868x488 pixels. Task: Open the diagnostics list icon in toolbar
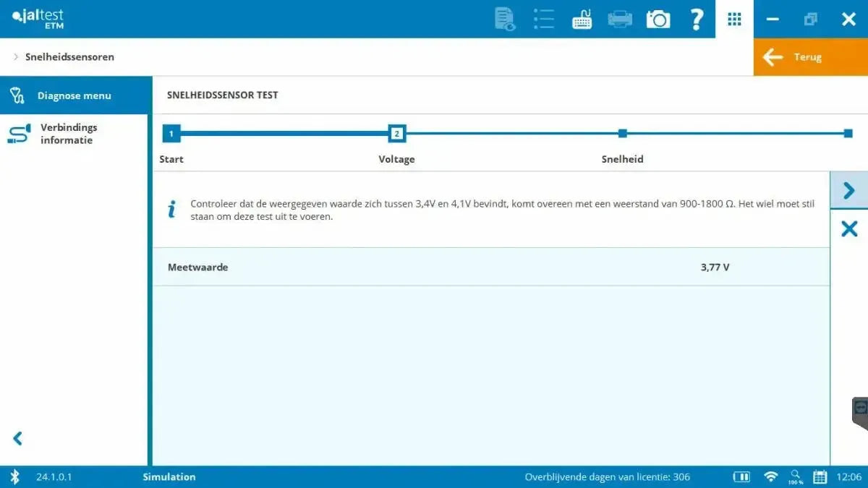pyautogui.click(x=543, y=19)
